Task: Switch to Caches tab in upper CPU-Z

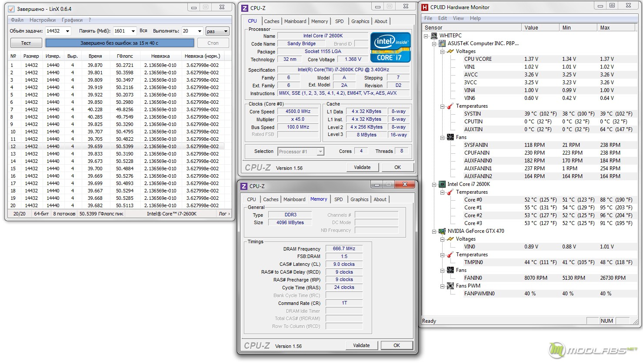Action: coord(272,21)
